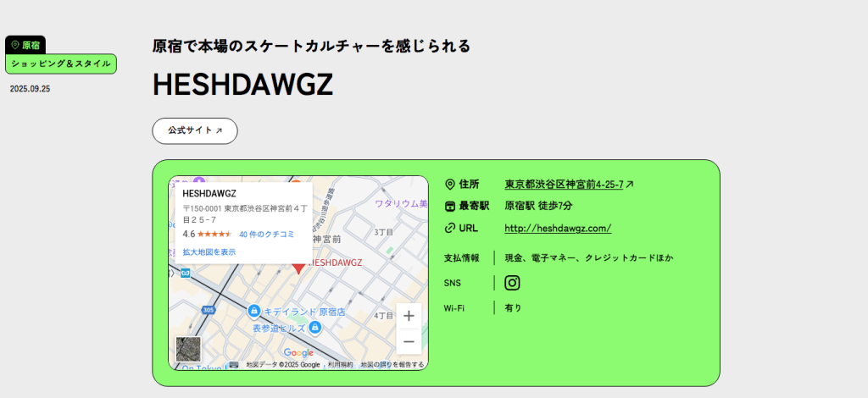Image resolution: width=868 pixels, height=398 pixels.
Task: Zoom out the map with minus button
Action: pos(409,341)
